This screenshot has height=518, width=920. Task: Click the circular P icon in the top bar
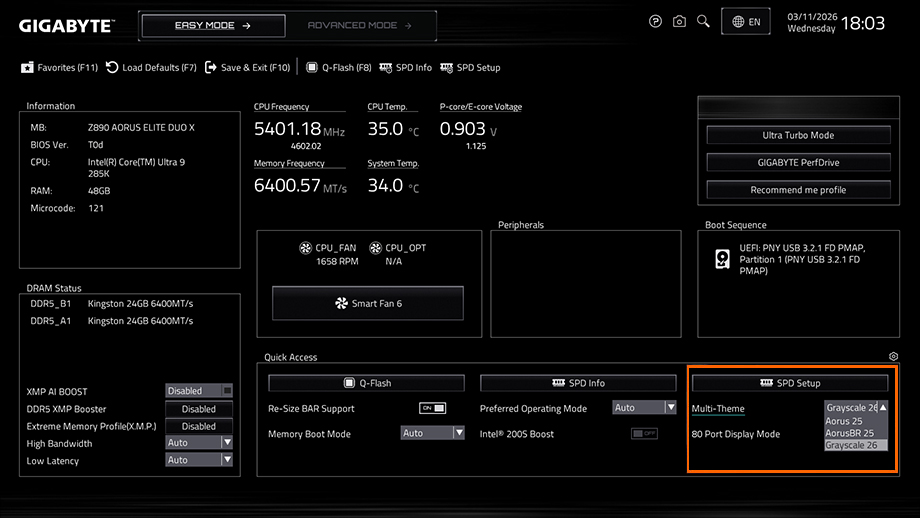tap(655, 21)
